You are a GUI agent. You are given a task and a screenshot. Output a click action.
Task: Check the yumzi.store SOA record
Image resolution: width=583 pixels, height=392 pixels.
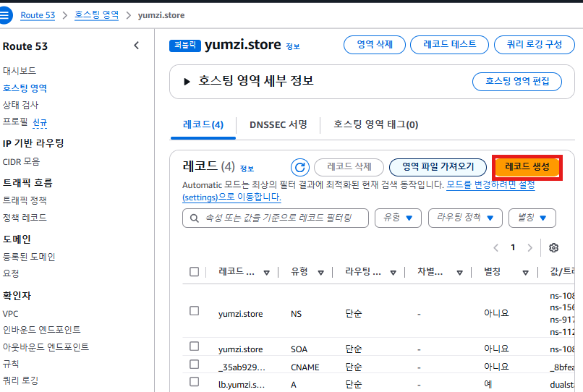coord(194,346)
